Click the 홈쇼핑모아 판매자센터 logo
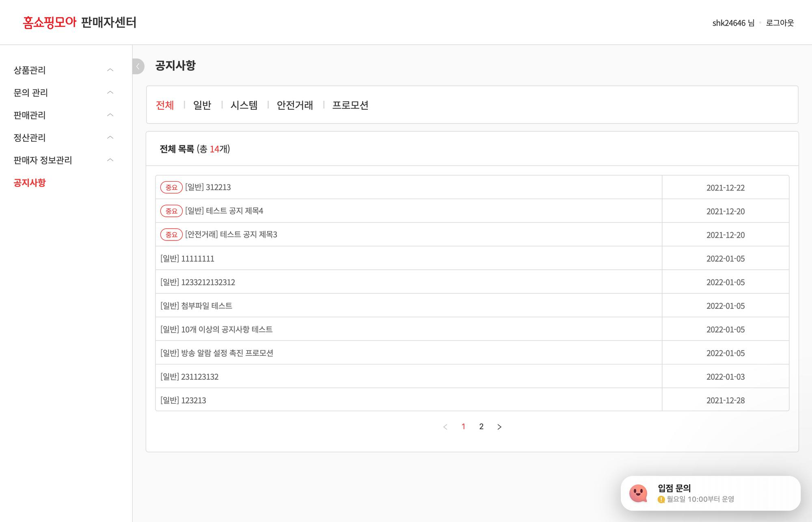Image resolution: width=812 pixels, height=522 pixels. pos(80,22)
